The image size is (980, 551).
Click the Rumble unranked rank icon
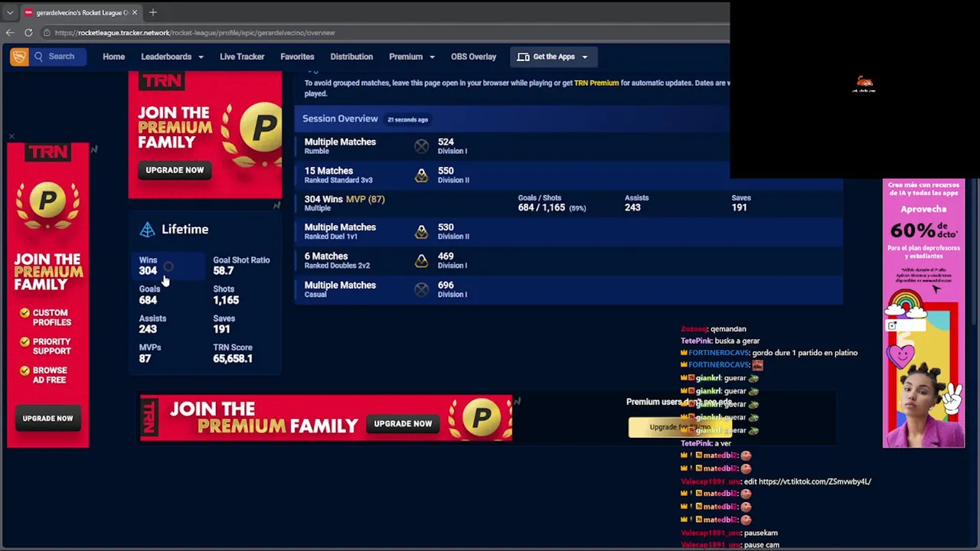(x=422, y=146)
